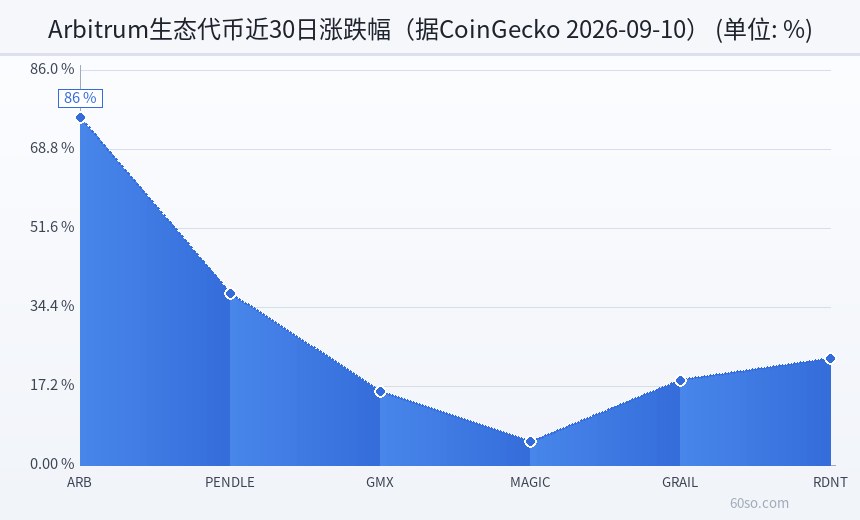Select the MAGIC data point marker
860x520 pixels.
click(530, 442)
